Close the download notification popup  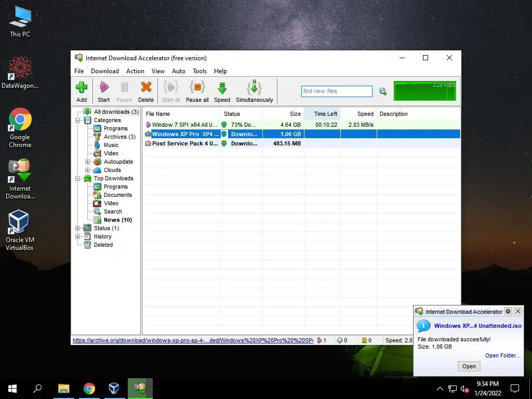pyautogui.click(x=518, y=311)
